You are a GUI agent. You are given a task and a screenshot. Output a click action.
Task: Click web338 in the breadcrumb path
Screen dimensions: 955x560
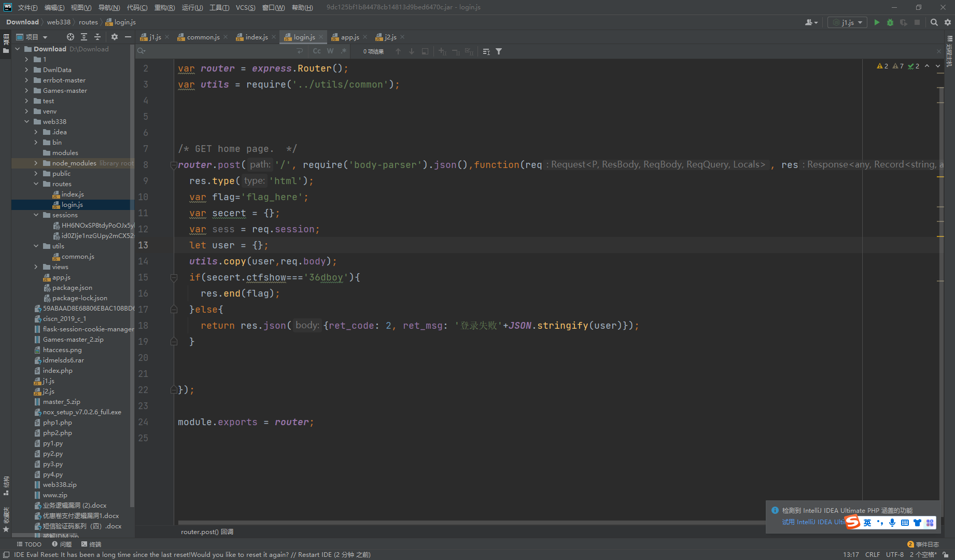click(x=59, y=22)
